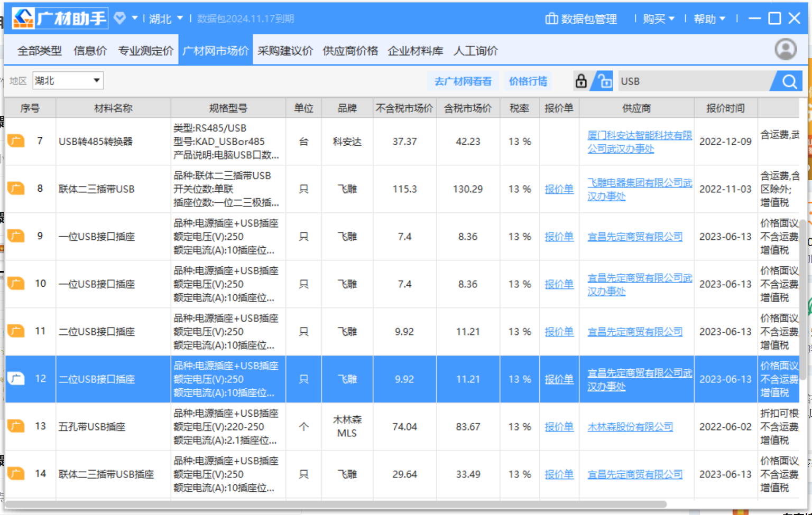812x515 pixels.
Task: Click the 含税市场价 column header
Action: (468, 108)
